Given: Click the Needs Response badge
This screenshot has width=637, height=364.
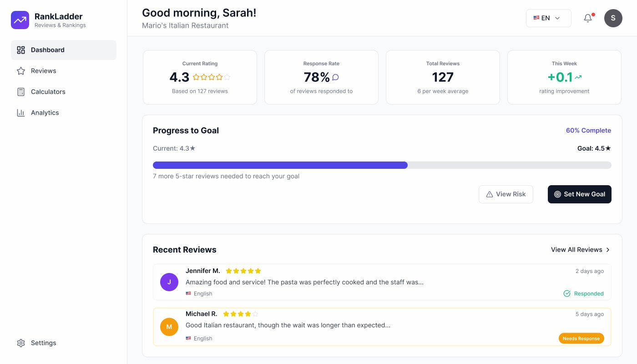Looking at the screenshot, I should [x=581, y=339].
